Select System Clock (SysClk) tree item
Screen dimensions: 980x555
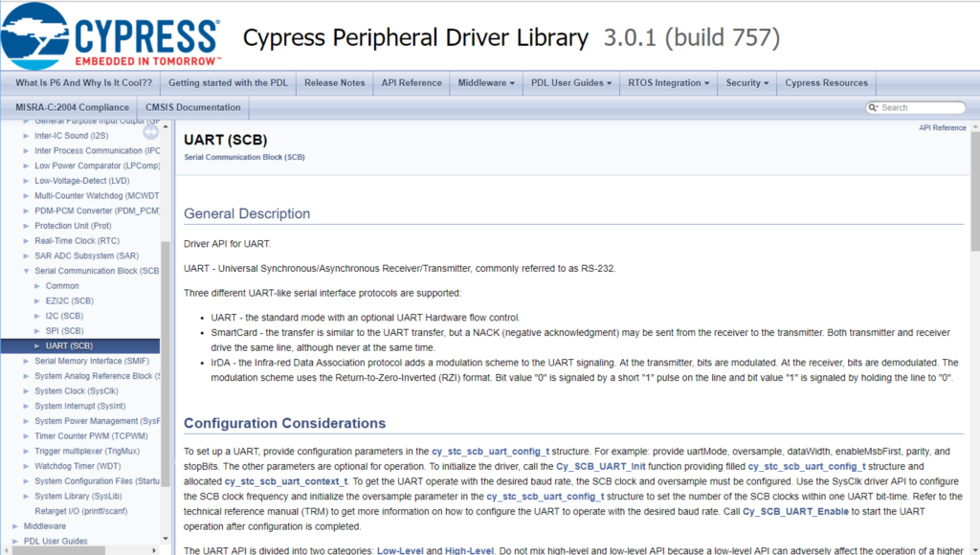click(77, 390)
